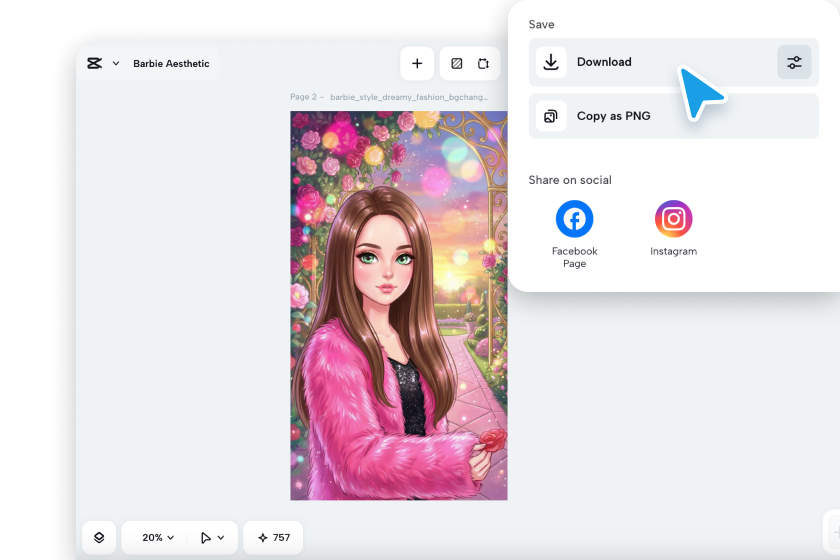Open the 20% zoom dropdown
Viewport: 840px width, 560px height.
(x=158, y=537)
